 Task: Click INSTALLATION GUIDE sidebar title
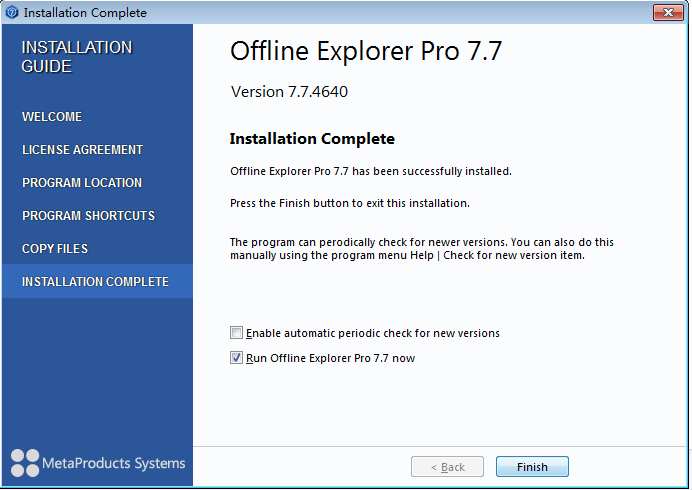click(x=77, y=57)
